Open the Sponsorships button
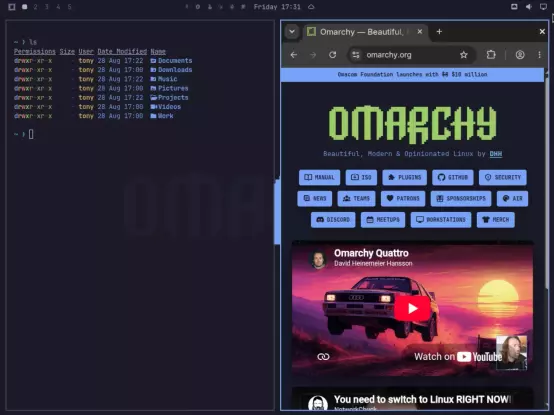554x415 pixels. (x=461, y=198)
